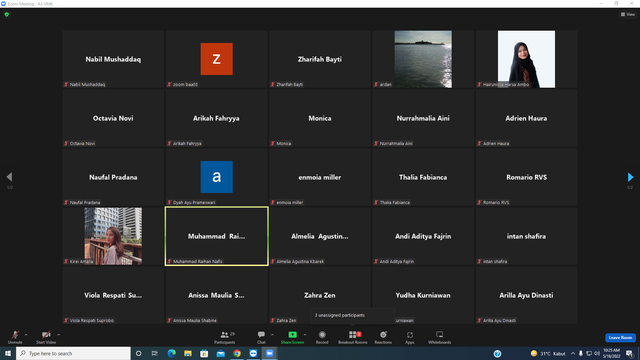Click Naufal Pradana's name in tile
The width and height of the screenshot is (640, 360).
tap(113, 177)
